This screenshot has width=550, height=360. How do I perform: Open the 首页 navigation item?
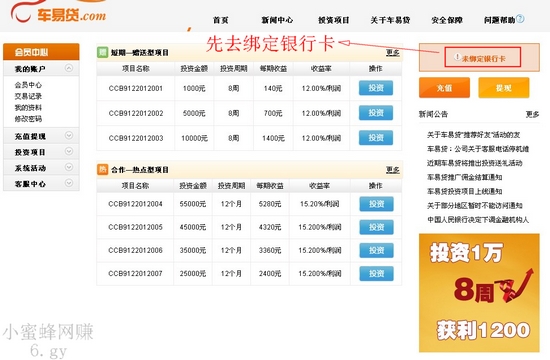tap(221, 20)
